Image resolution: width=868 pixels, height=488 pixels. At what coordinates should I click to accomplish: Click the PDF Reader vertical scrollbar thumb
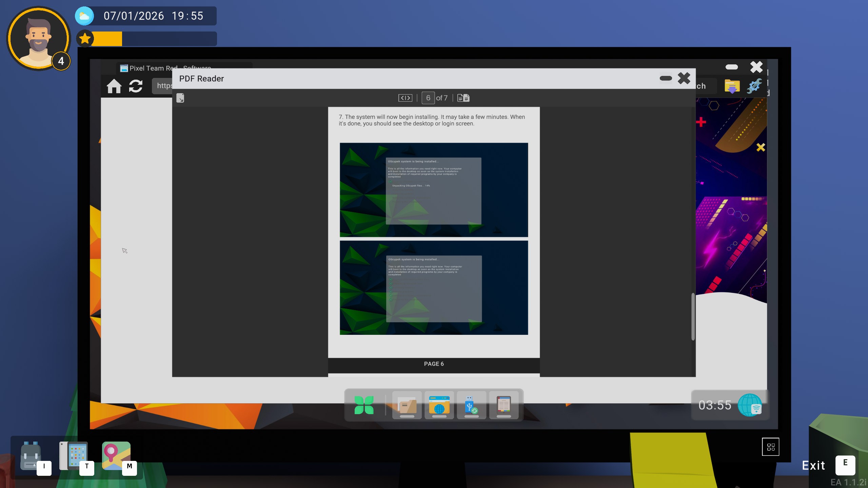pyautogui.click(x=693, y=317)
